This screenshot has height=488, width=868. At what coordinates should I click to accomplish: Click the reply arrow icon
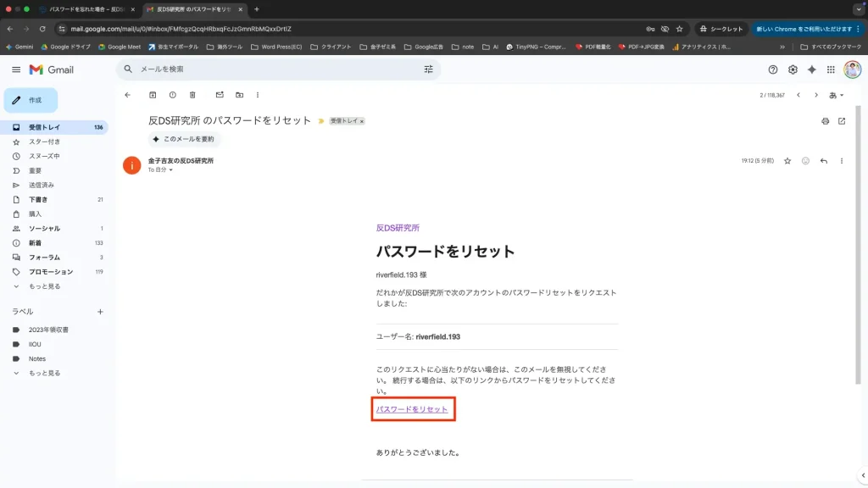[x=823, y=161]
